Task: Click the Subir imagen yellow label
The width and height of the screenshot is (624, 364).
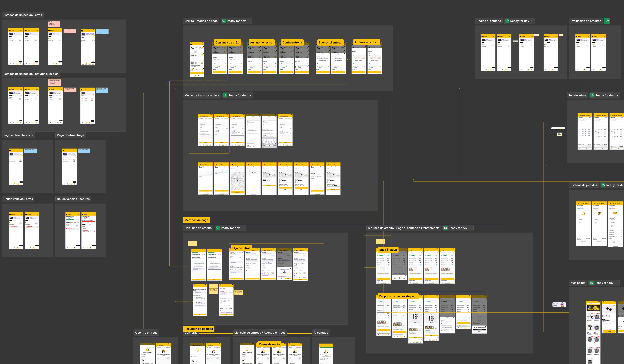Action: pos(388,250)
